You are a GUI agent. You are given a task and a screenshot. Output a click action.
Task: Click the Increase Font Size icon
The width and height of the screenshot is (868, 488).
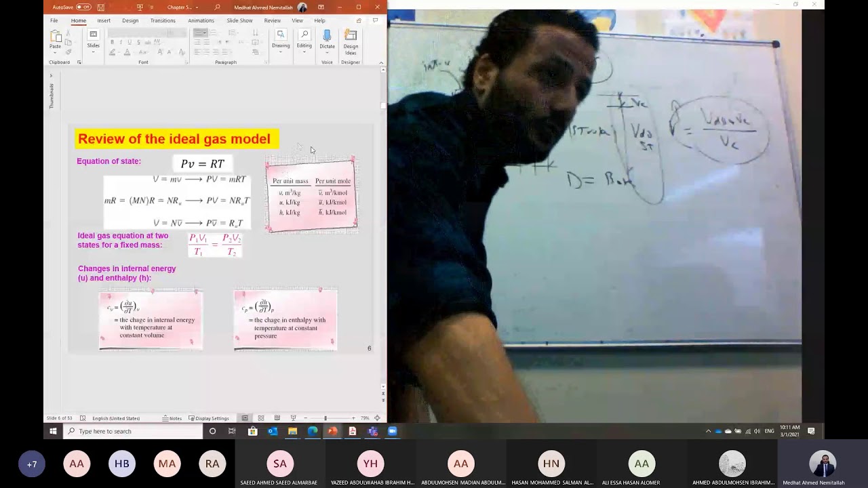(160, 52)
